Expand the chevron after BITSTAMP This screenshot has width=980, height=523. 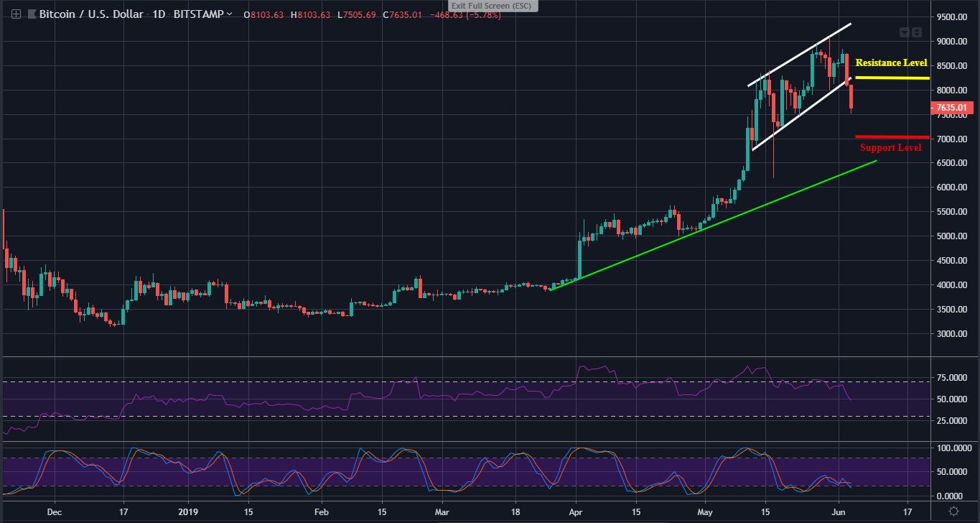tap(229, 14)
